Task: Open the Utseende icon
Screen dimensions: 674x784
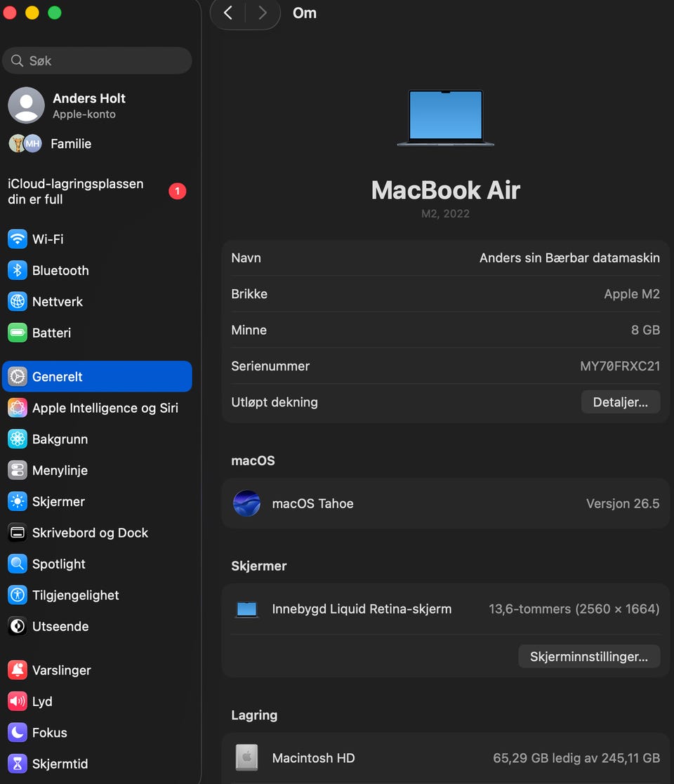Action: 18,627
